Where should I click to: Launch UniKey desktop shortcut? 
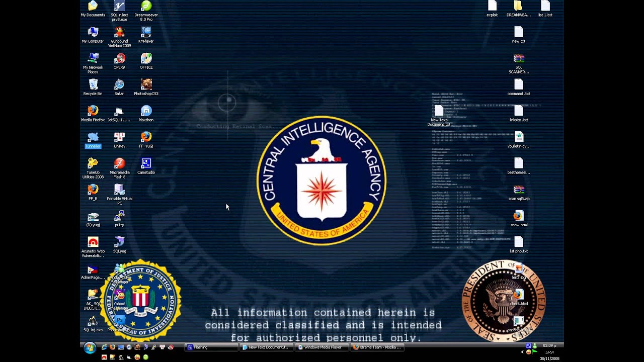(119, 140)
